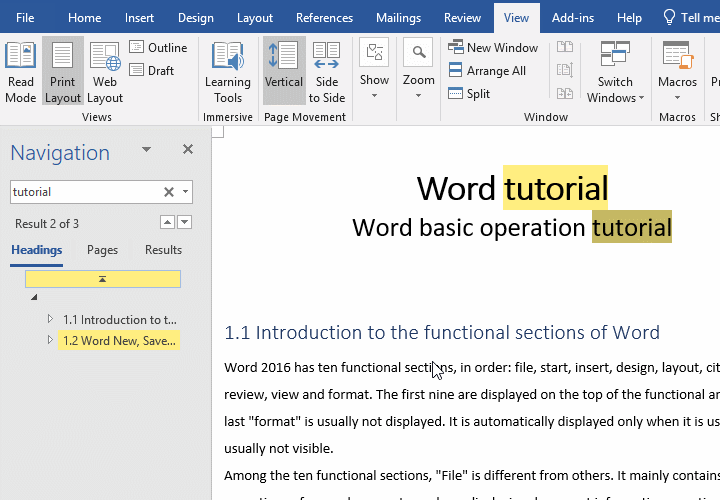Select Vertical page movement
The width and height of the screenshot is (720, 500).
point(284,71)
